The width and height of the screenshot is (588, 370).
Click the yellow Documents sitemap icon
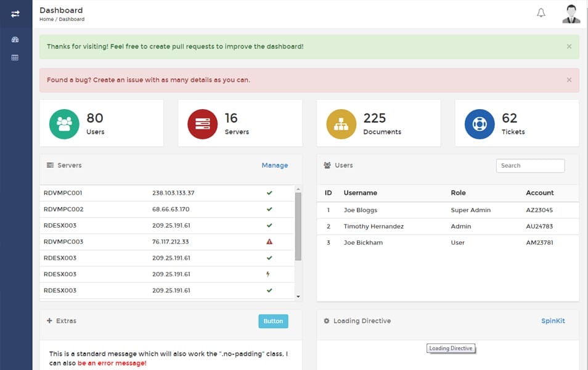coord(341,124)
